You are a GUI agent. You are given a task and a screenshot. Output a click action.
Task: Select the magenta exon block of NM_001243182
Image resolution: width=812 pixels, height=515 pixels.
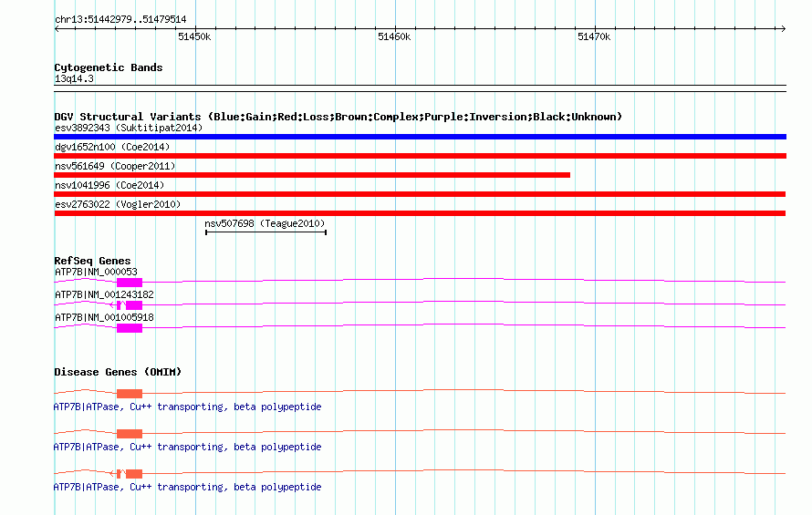(133, 304)
